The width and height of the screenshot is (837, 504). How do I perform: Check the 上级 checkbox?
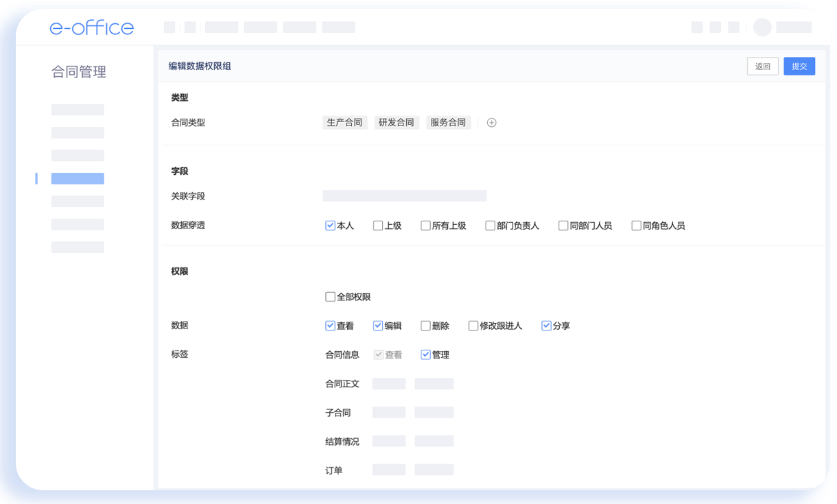pyautogui.click(x=378, y=226)
